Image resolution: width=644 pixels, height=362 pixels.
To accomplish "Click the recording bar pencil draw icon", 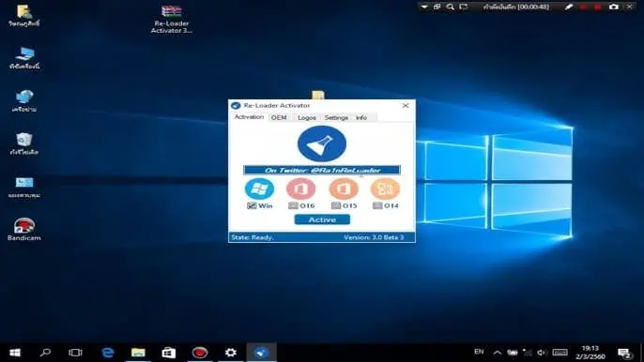I will click(x=569, y=7).
